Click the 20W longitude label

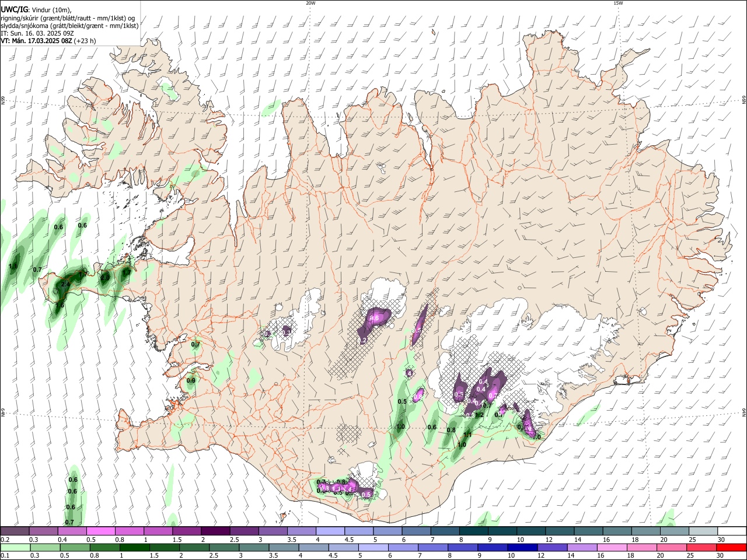(x=310, y=3)
